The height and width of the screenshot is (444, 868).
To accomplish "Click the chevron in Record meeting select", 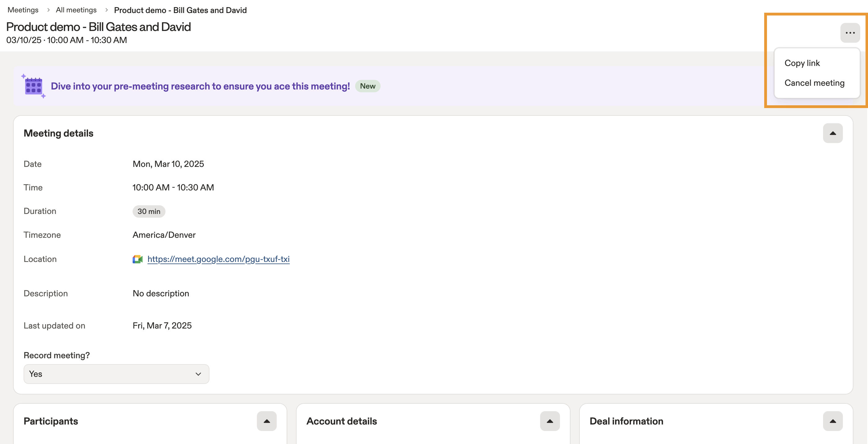I will (x=198, y=374).
